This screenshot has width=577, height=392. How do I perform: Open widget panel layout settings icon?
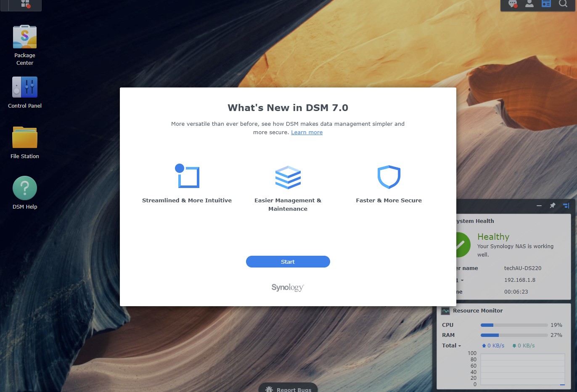pos(566,206)
